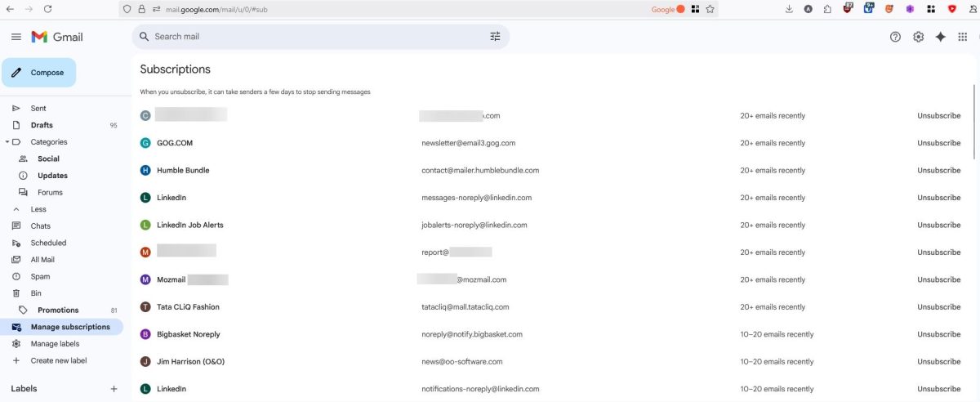Open the browser shield icon in address bar

tap(127, 9)
